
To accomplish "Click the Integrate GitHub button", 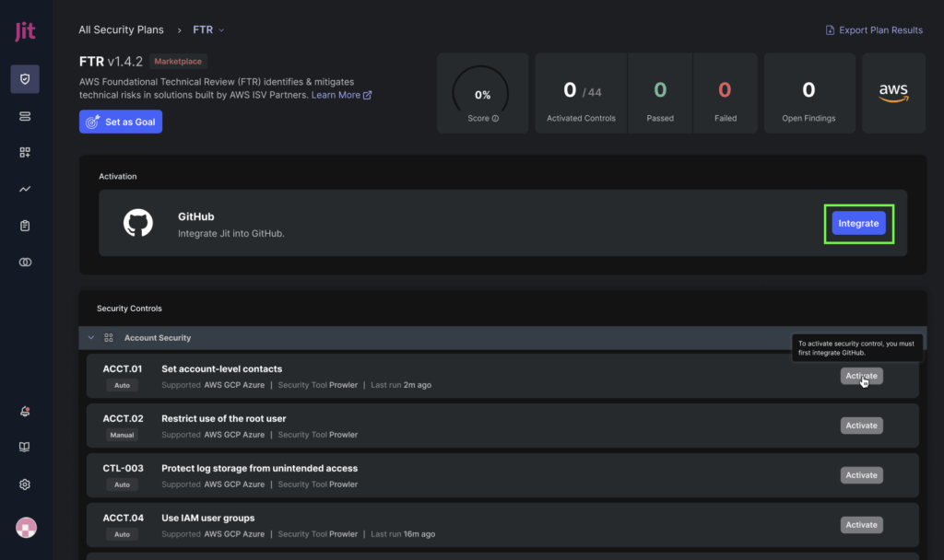I will [858, 224].
